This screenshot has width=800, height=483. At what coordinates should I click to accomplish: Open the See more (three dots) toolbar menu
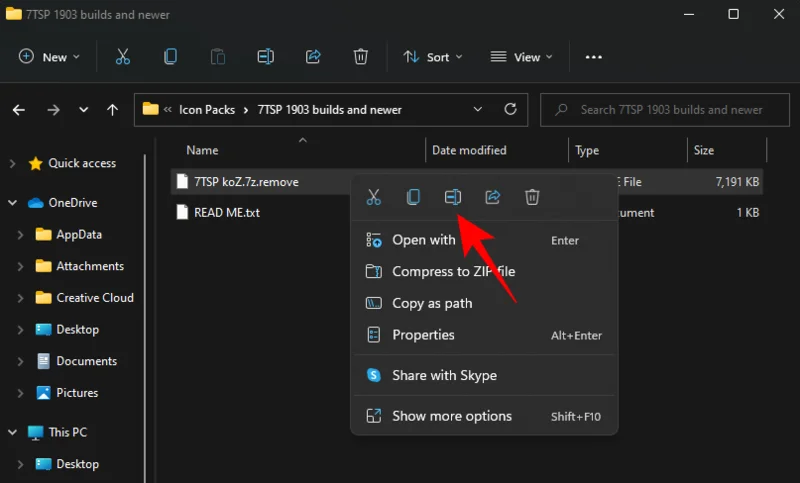(x=593, y=57)
